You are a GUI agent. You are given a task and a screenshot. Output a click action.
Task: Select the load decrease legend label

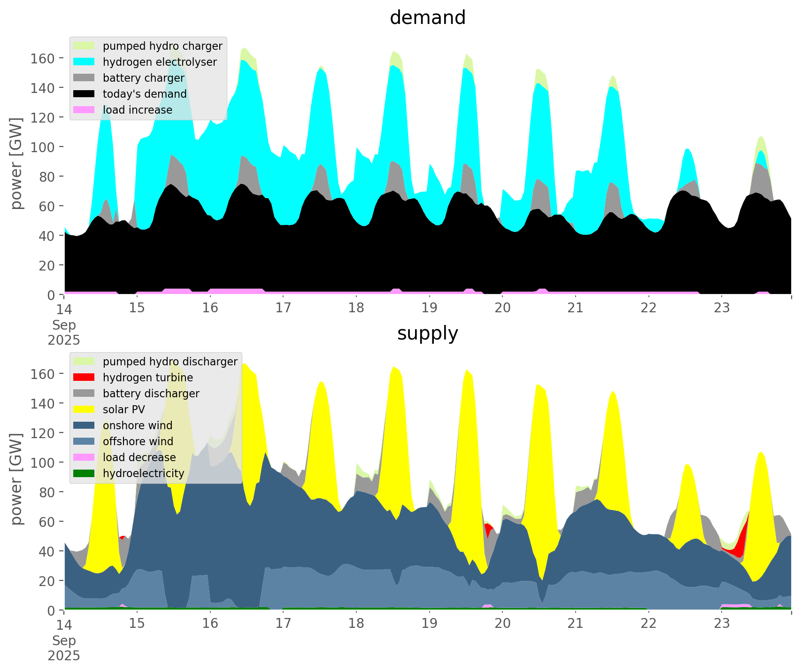139,457
